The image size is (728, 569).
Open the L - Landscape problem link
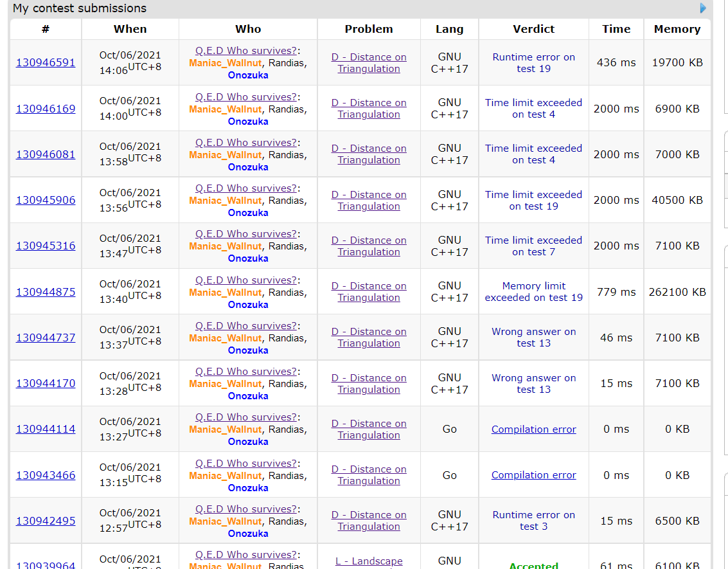(369, 561)
